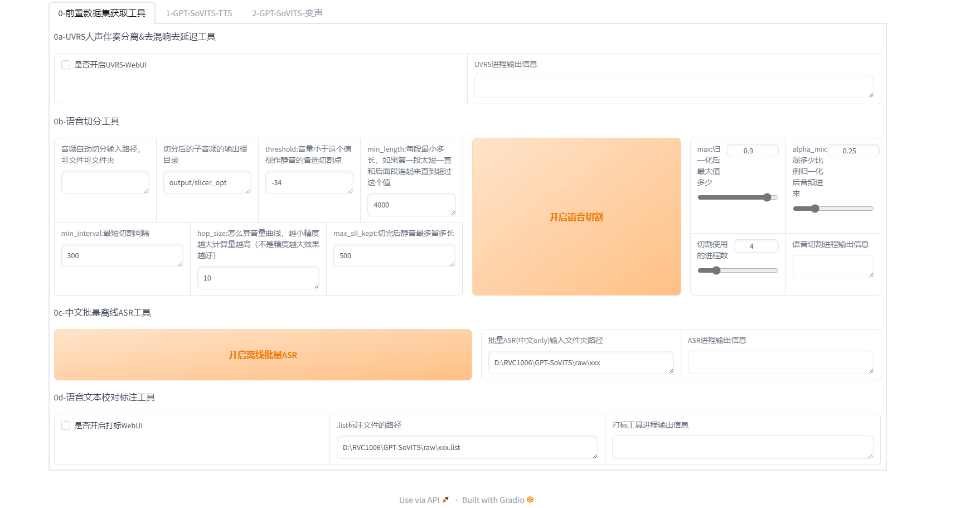The image size is (980, 508).
Task: Open the Use via API link
Action: point(419,500)
